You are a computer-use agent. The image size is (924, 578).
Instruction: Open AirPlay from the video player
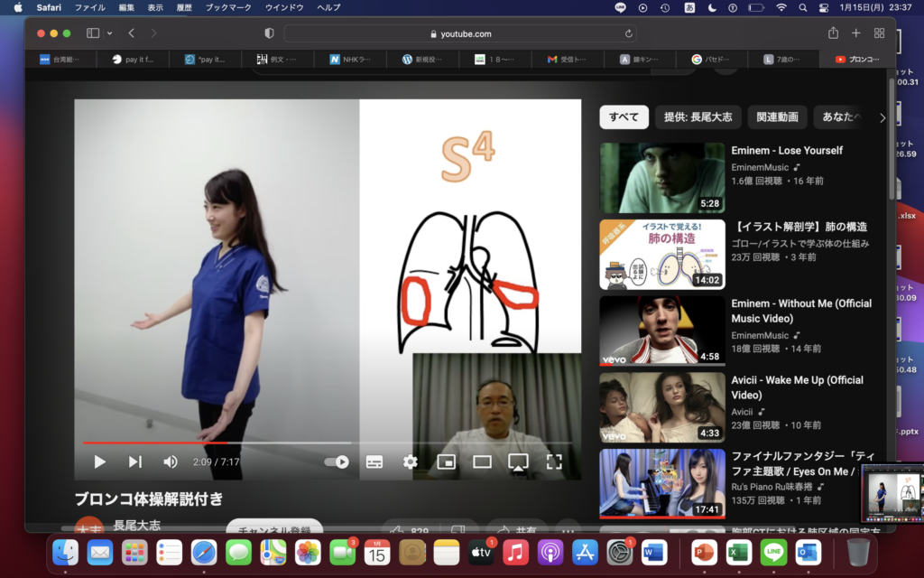click(518, 461)
